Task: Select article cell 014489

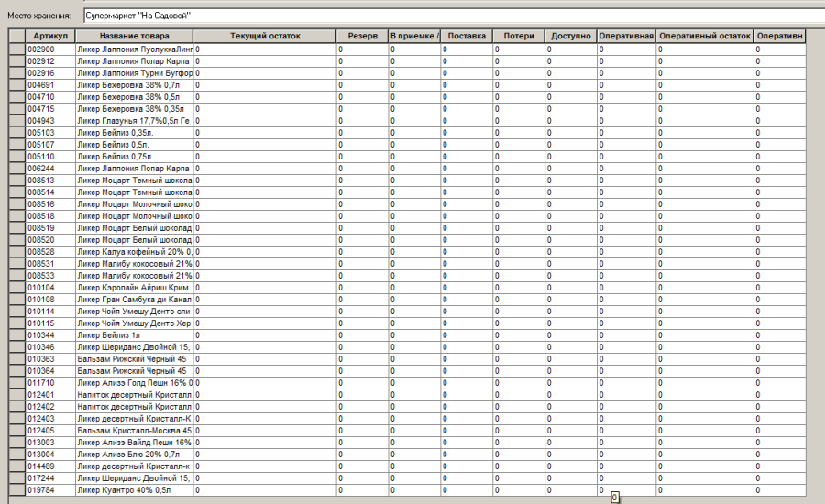Action: 50,466
